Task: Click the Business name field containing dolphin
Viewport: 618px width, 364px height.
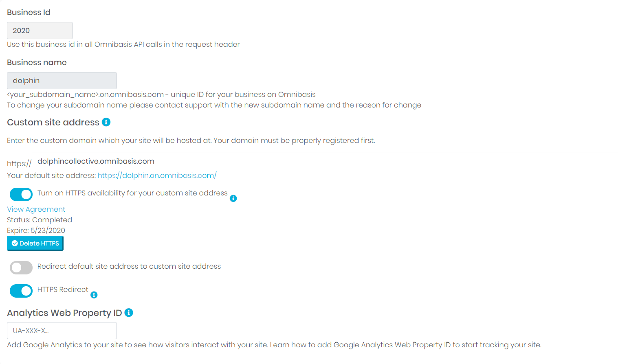Action: click(62, 81)
